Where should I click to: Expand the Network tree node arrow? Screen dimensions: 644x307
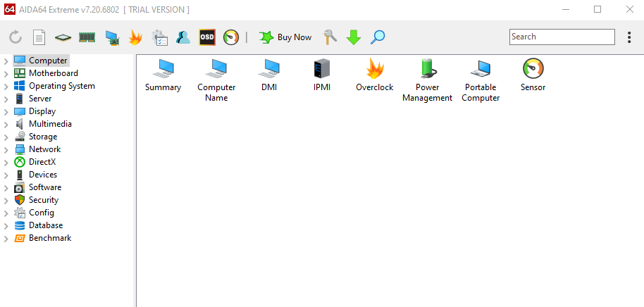pyautogui.click(x=6, y=150)
